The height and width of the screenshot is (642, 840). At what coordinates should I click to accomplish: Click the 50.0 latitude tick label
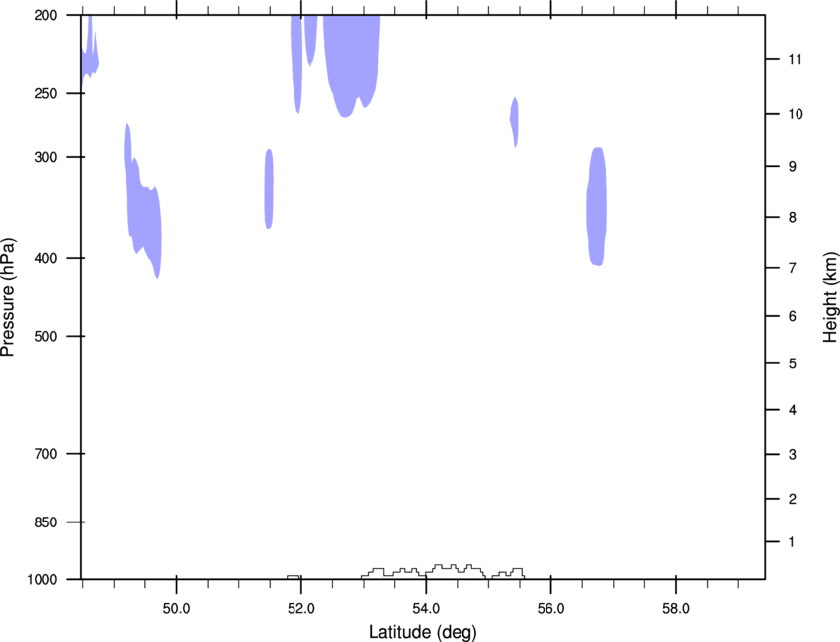[176, 609]
